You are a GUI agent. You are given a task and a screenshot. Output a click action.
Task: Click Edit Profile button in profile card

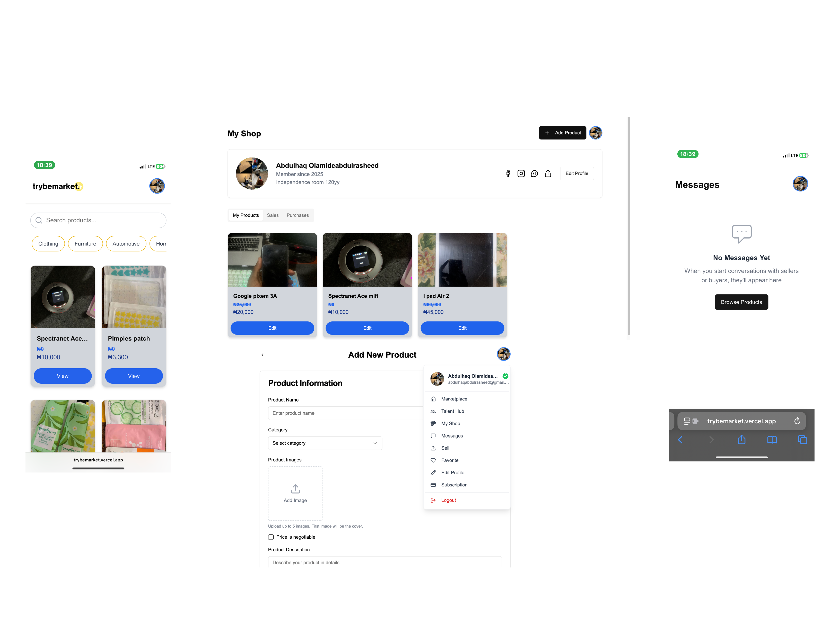pyautogui.click(x=576, y=173)
